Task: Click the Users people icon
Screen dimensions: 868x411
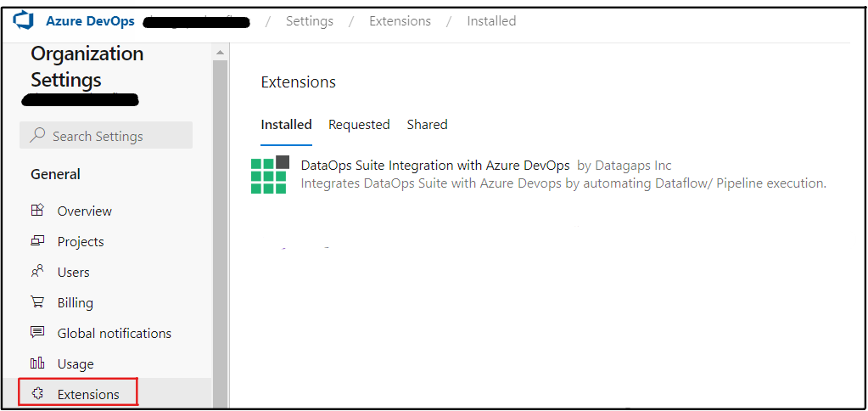Action: [37, 272]
